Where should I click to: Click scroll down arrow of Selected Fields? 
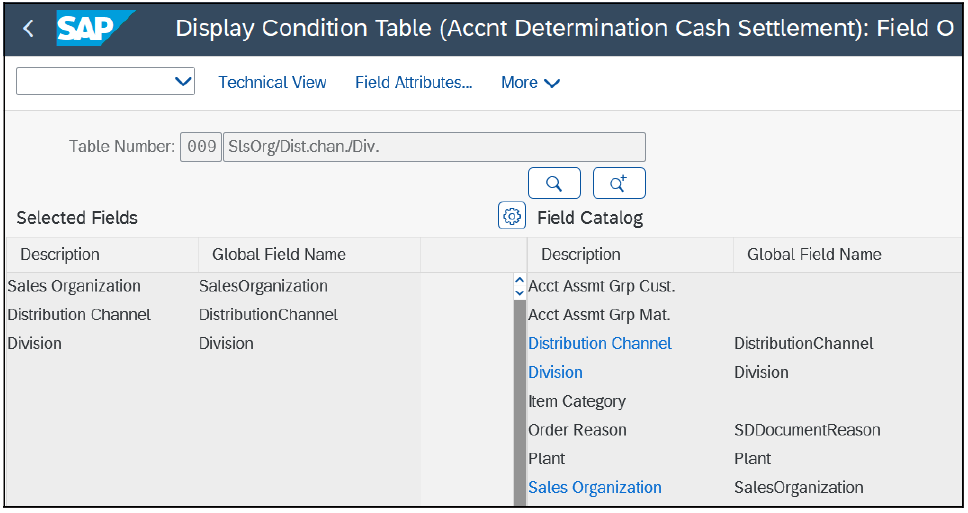click(x=520, y=293)
